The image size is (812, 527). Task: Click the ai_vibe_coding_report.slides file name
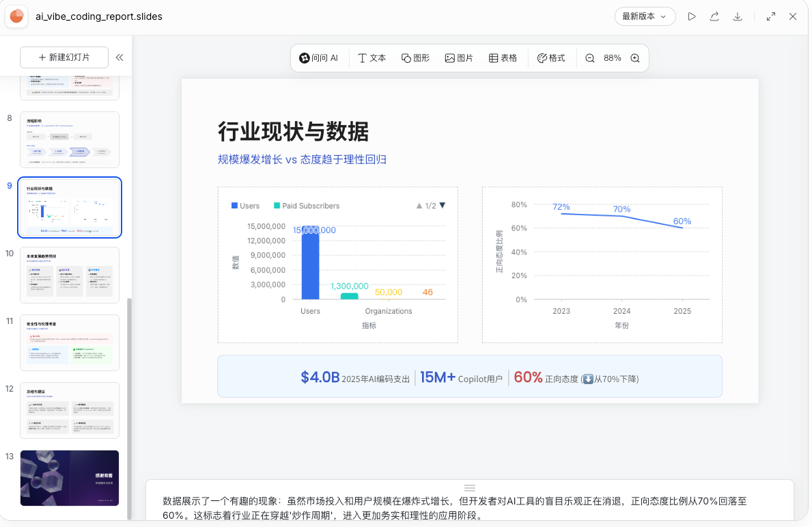pos(99,16)
